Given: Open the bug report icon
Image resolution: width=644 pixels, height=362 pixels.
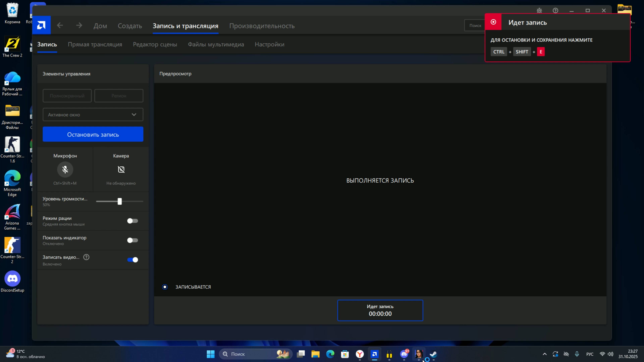Looking at the screenshot, I should 539,11.
